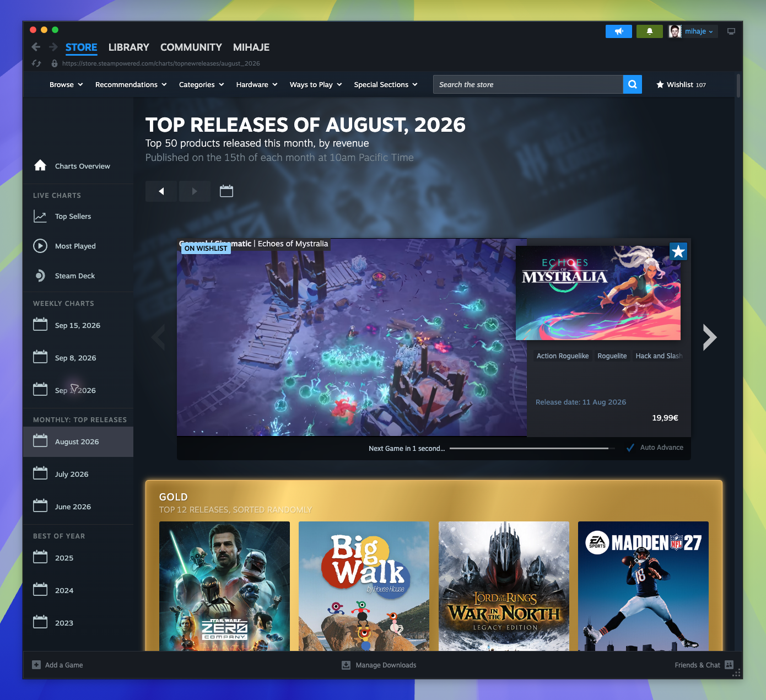Image resolution: width=766 pixels, height=700 pixels.
Task: Click the Top Sellers chart icon
Action: click(40, 216)
